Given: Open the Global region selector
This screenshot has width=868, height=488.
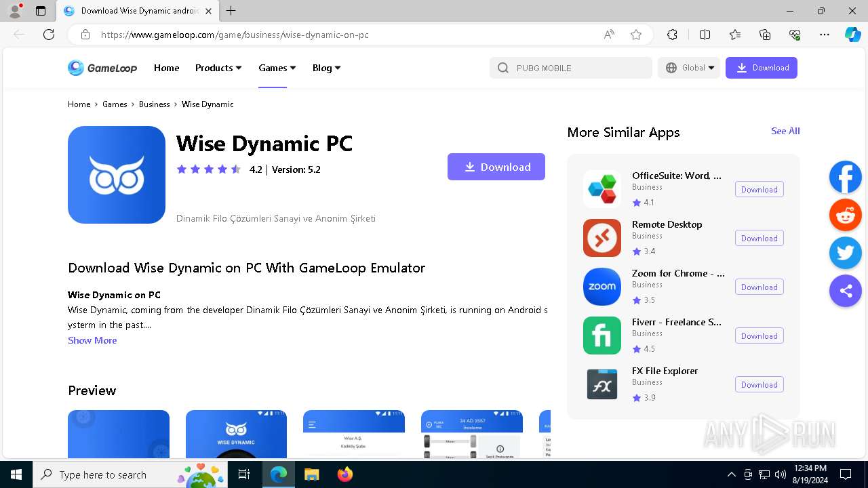Looking at the screenshot, I should tap(689, 68).
